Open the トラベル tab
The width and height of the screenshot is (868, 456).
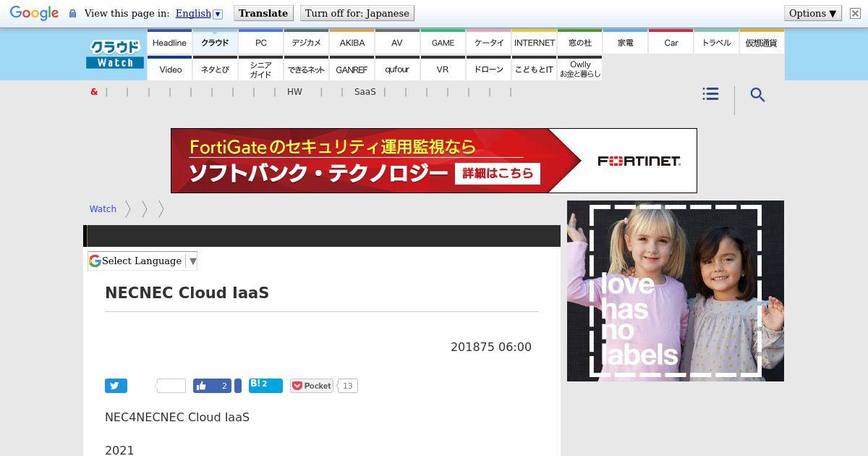[x=716, y=43]
